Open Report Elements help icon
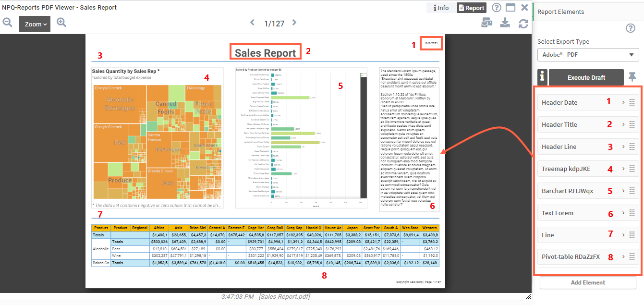This screenshot has height=305, width=644. 631,28
